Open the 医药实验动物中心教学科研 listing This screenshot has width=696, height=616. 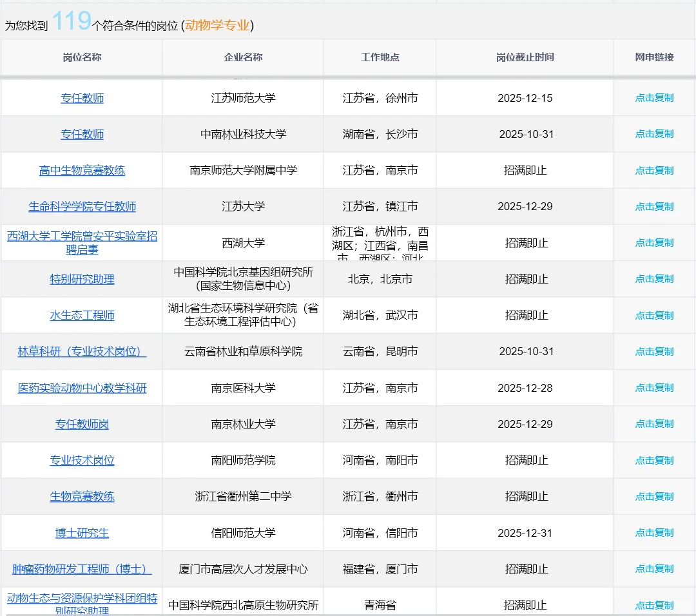(x=82, y=387)
